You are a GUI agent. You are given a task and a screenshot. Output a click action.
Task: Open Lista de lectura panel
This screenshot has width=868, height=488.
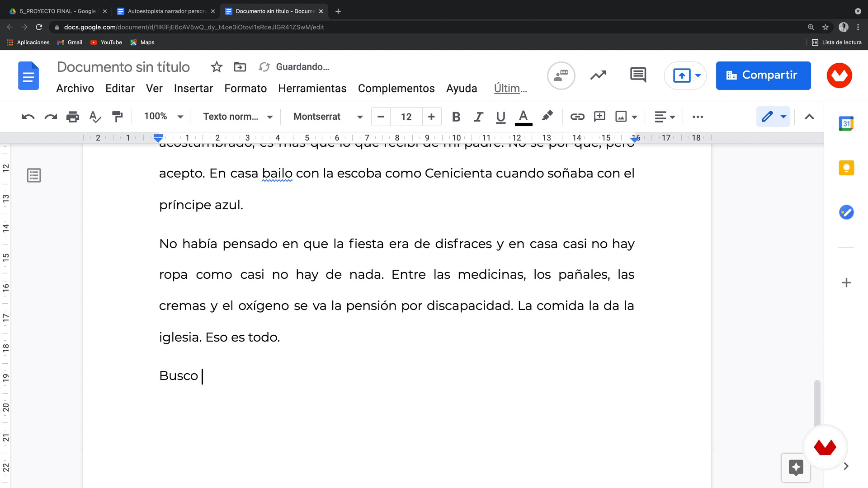point(837,42)
